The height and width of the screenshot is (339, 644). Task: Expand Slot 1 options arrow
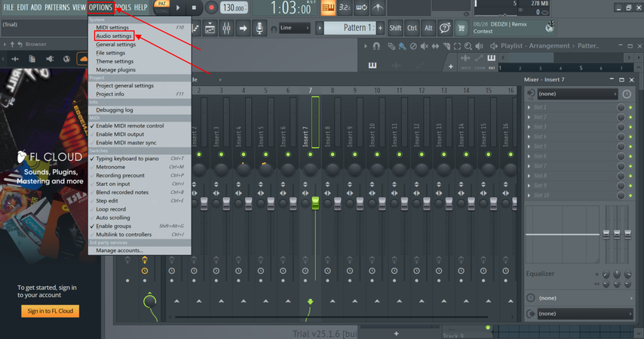[x=529, y=107]
